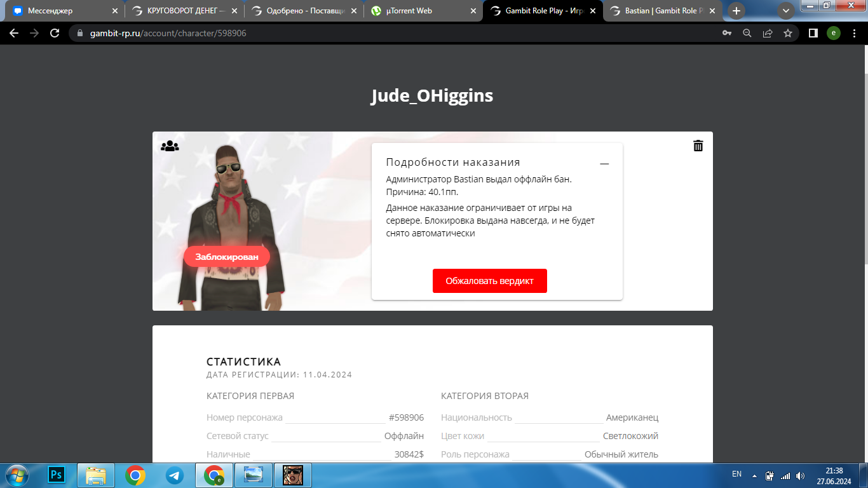Open the Bastian Gambit Role Play tab

[x=661, y=11]
